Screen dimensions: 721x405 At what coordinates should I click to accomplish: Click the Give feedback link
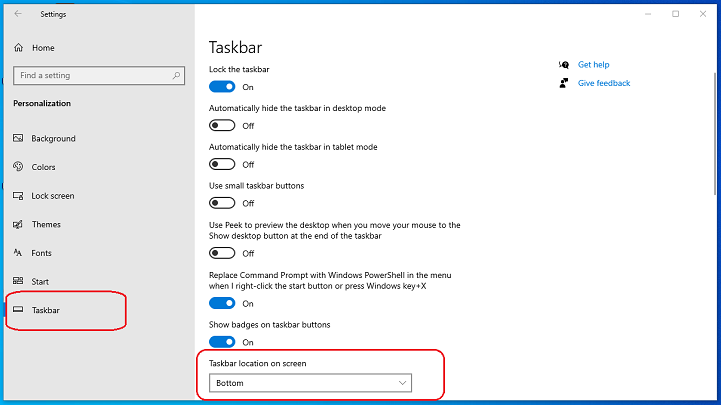tap(604, 83)
